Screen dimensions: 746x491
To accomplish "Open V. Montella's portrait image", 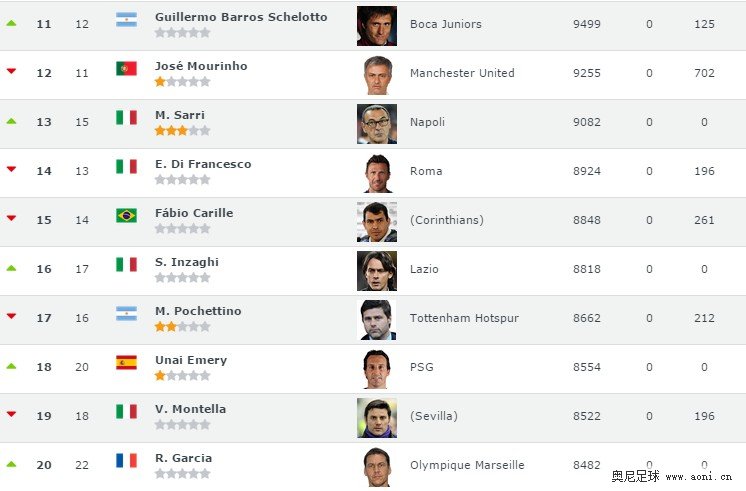I will (x=377, y=418).
